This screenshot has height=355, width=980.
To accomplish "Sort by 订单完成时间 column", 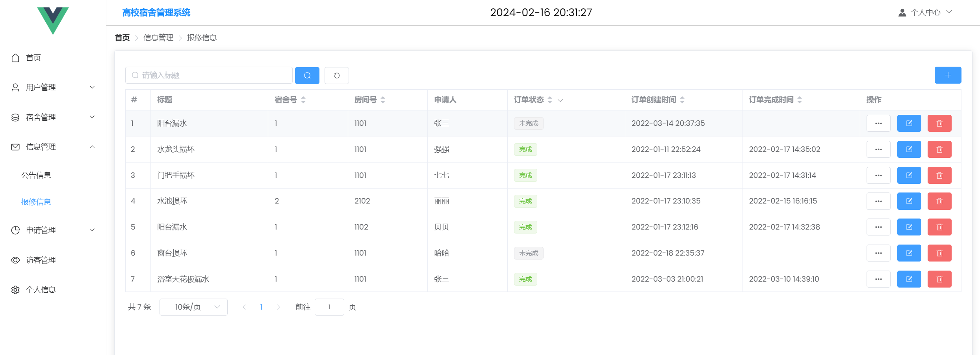I will (x=800, y=100).
